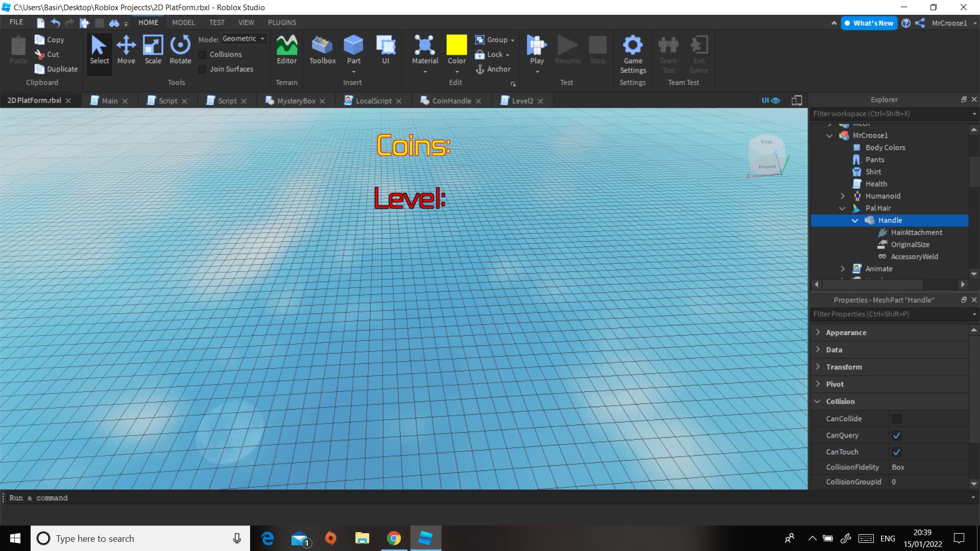Click the share icon near username
This screenshot has height=551, width=980.
[x=920, y=23]
